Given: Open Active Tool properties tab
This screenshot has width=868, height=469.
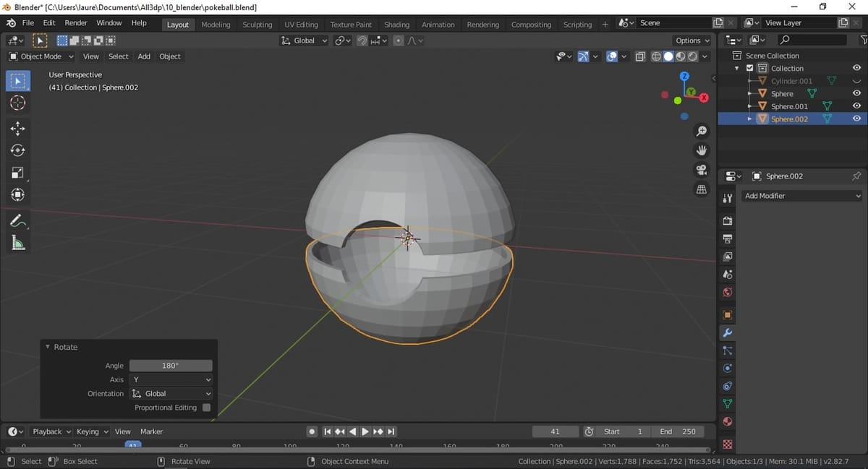Looking at the screenshot, I should tap(728, 197).
